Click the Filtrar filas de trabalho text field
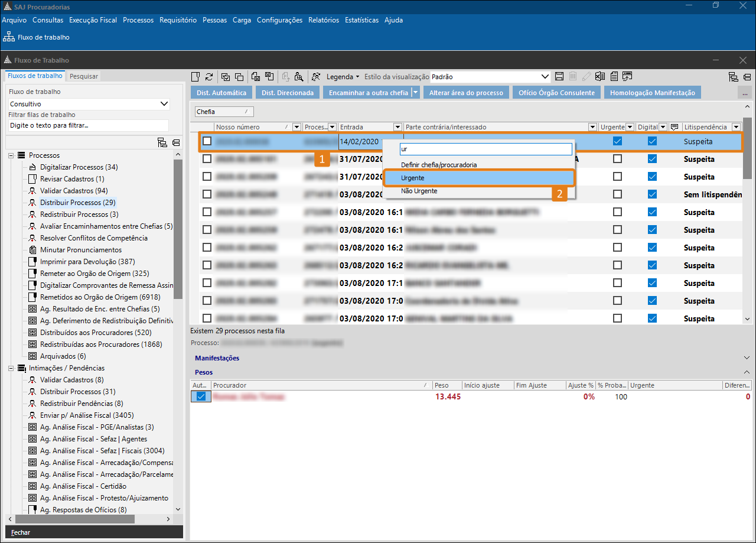The image size is (756, 543). click(89, 125)
